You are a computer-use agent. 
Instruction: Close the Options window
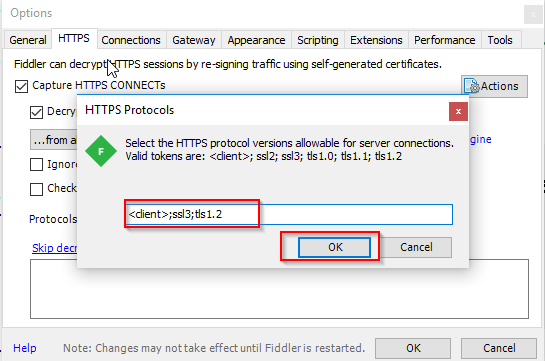(x=533, y=15)
